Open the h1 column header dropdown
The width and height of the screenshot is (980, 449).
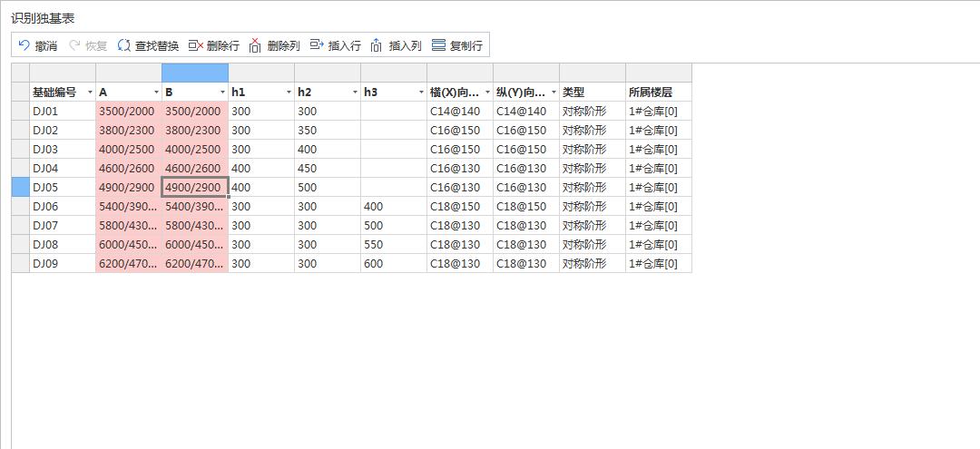click(289, 93)
